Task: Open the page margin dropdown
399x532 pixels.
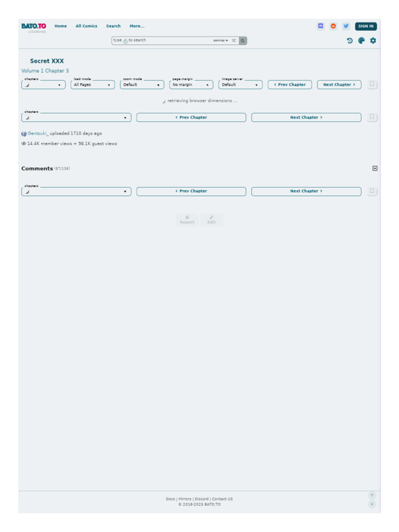Action: click(191, 85)
